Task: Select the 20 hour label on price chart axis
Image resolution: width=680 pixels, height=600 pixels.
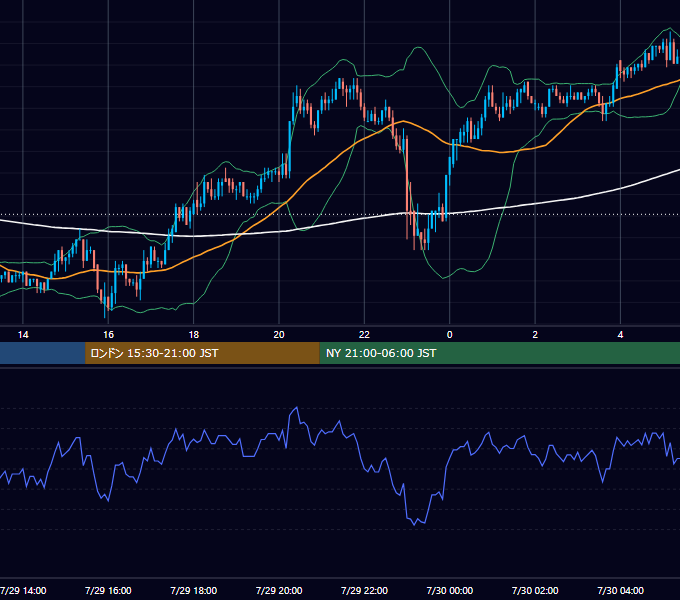Action: click(x=279, y=334)
